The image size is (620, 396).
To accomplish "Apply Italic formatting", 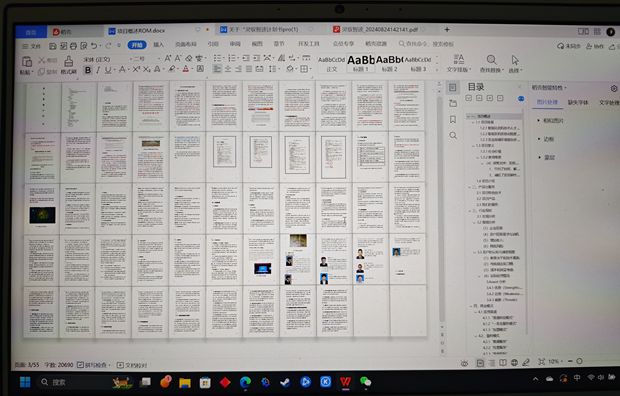I will pos(98,70).
